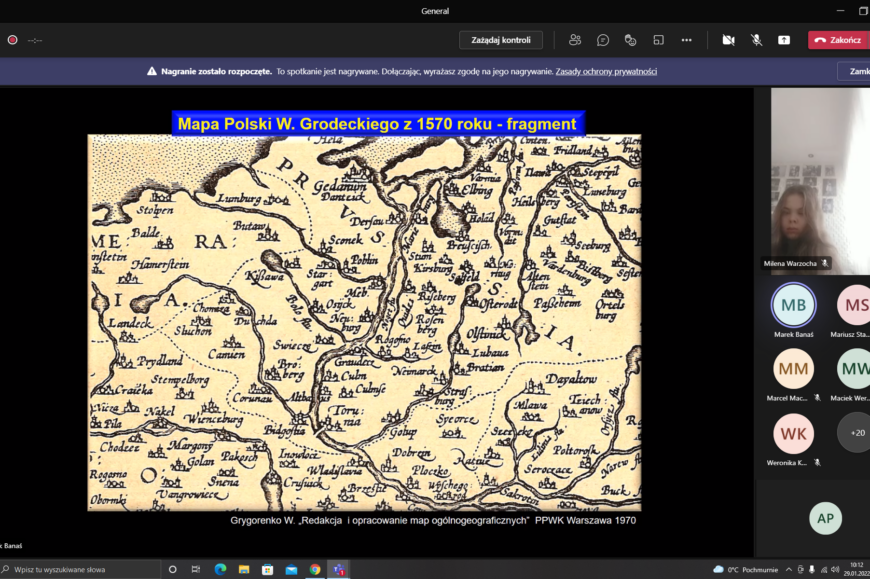This screenshot has height=579, width=870.
Task: Open the Zasady ochrony prywatności link
Action: tap(606, 72)
